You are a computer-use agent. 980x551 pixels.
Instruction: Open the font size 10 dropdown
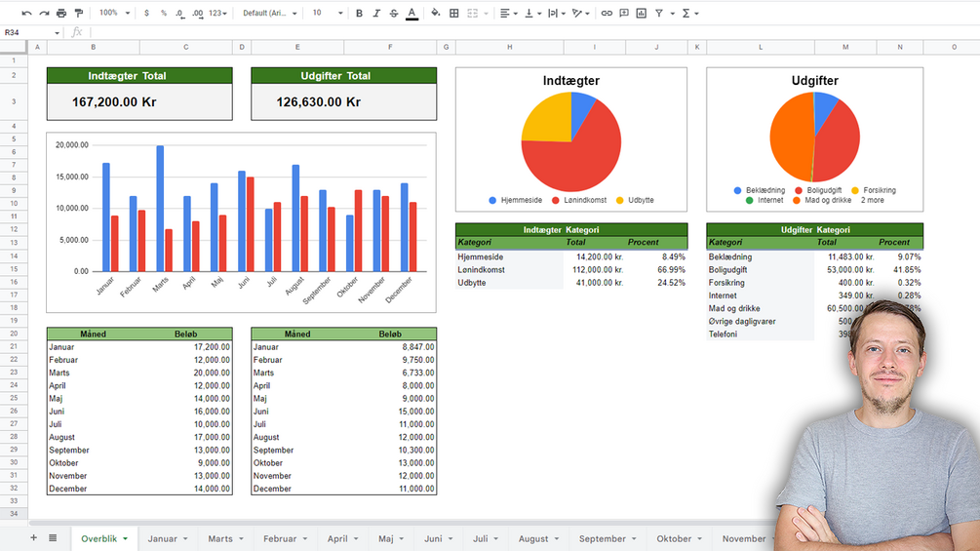tap(327, 13)
